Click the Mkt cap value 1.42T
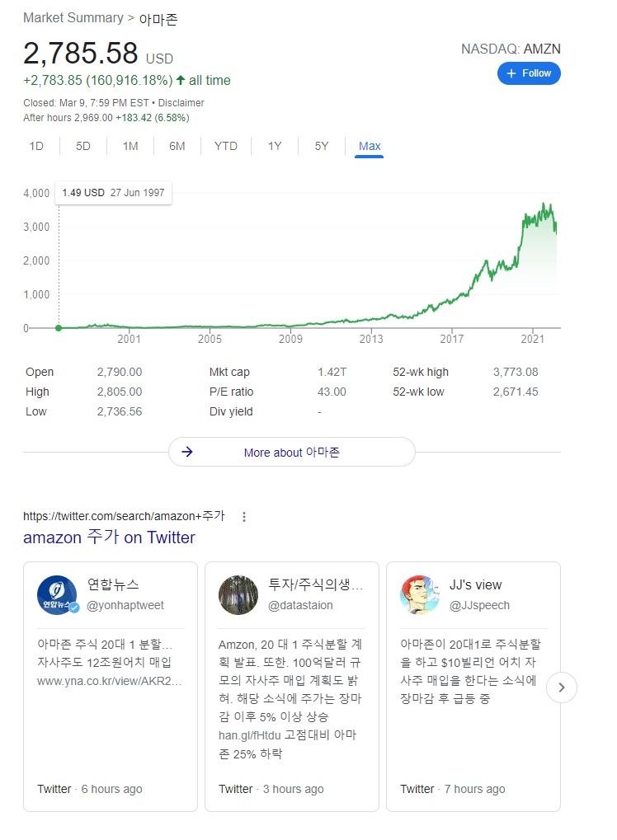Image resolution: width=617 pixels, height=840 pixels. point(332,372)
